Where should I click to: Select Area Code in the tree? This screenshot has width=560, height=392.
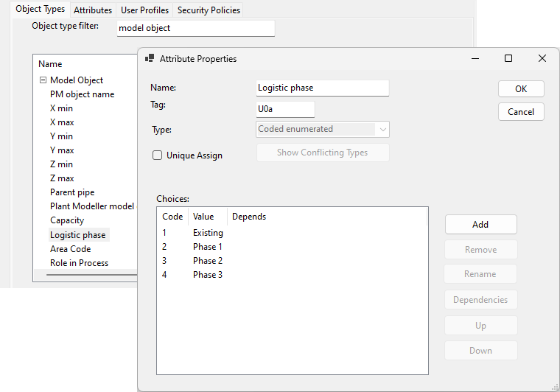coord(70,249)
